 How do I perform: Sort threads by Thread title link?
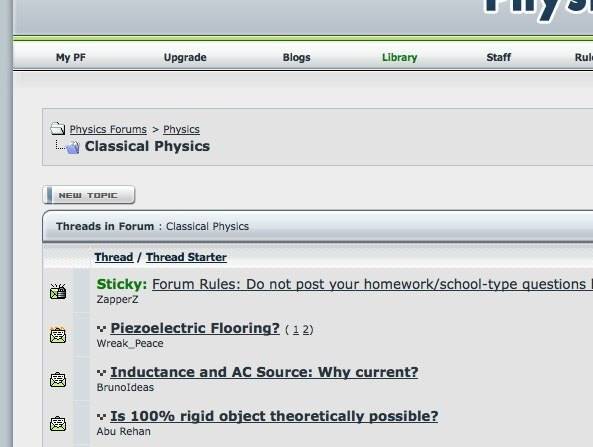point(114,257)
